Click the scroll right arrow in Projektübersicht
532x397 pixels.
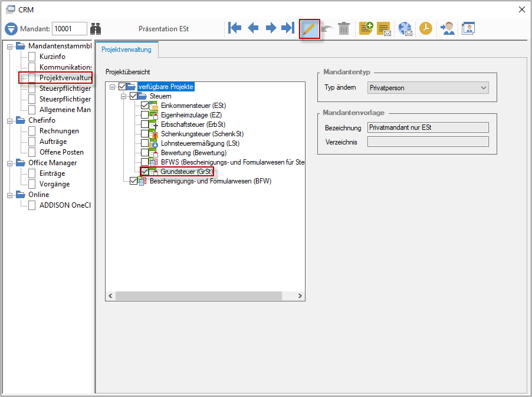300,296
